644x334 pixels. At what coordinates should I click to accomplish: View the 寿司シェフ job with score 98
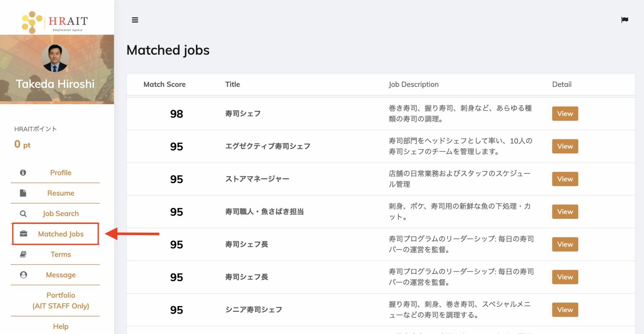point(565,114)
